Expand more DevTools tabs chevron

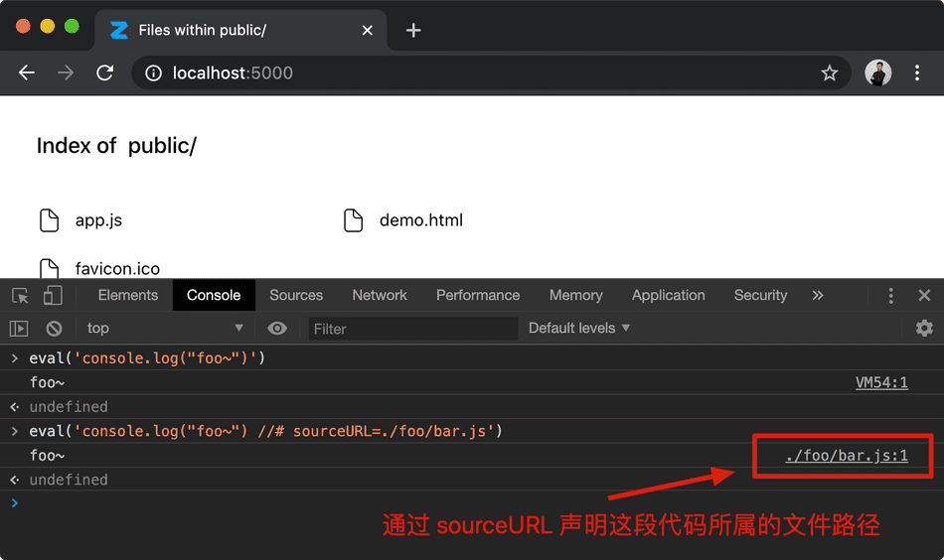click(818, 296)
